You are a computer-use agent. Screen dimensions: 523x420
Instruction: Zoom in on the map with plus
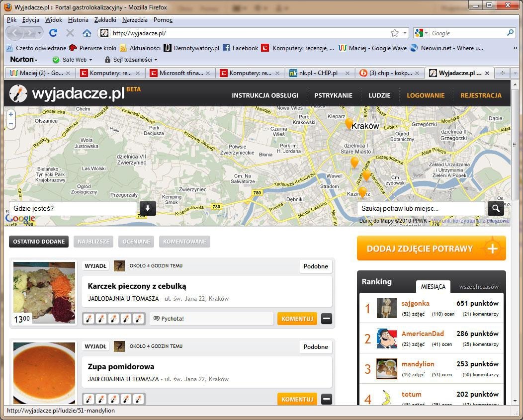pos(11,114)
